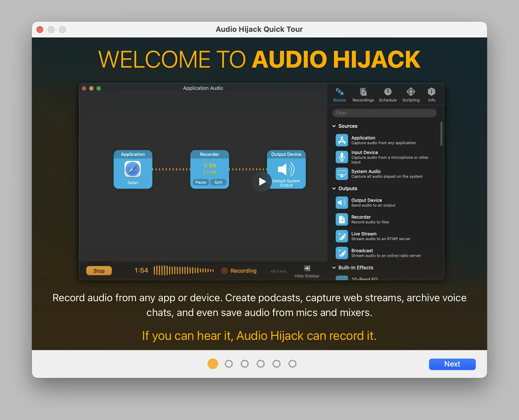Select the Live Stream satellite icon
Screen dimensions: 519x420
tap(342, 236)
